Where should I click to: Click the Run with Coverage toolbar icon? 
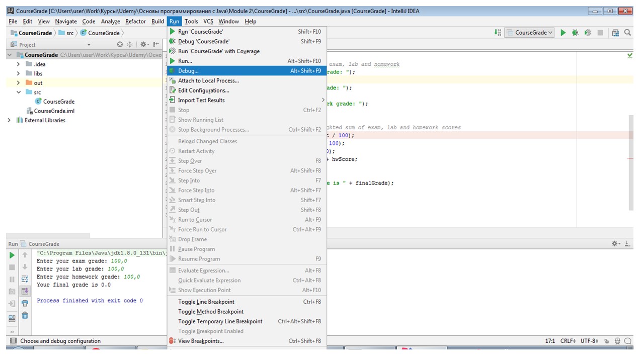587,33
